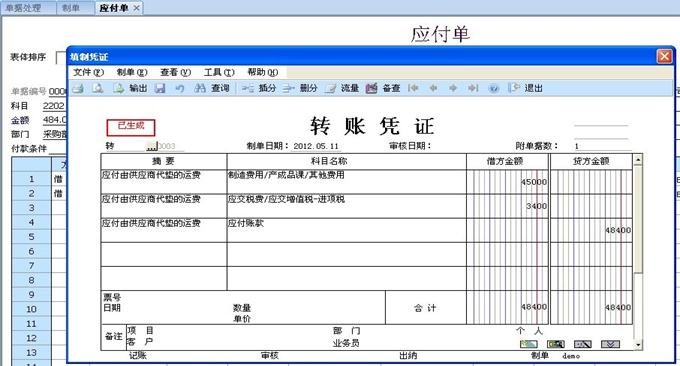Open 查看(V) menu

[175, 72]
